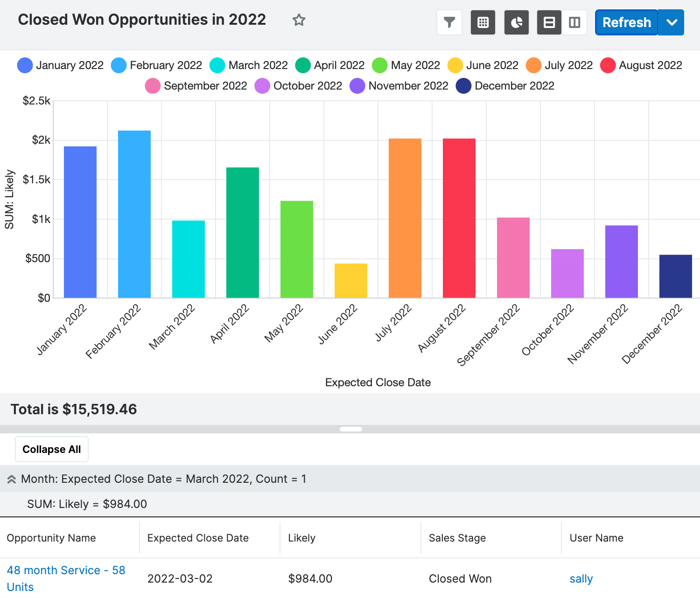The width and height of the screenshot is (700, 598).
Task: Click the star favorite icon beside title
Action: 299,20
